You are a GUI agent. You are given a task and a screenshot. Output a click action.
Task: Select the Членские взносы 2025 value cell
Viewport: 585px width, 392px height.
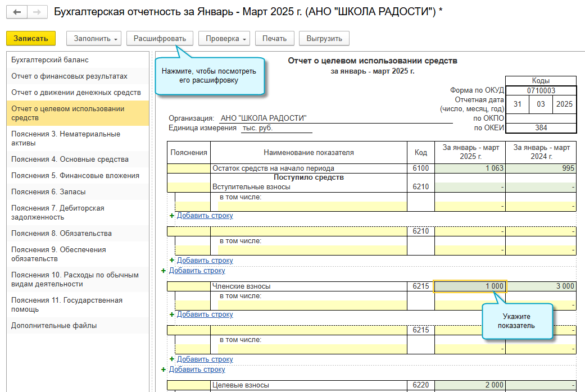pos(470,286)
